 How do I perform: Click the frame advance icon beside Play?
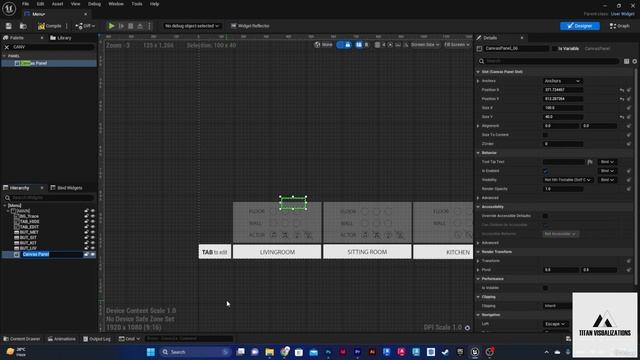click(121, 26)
